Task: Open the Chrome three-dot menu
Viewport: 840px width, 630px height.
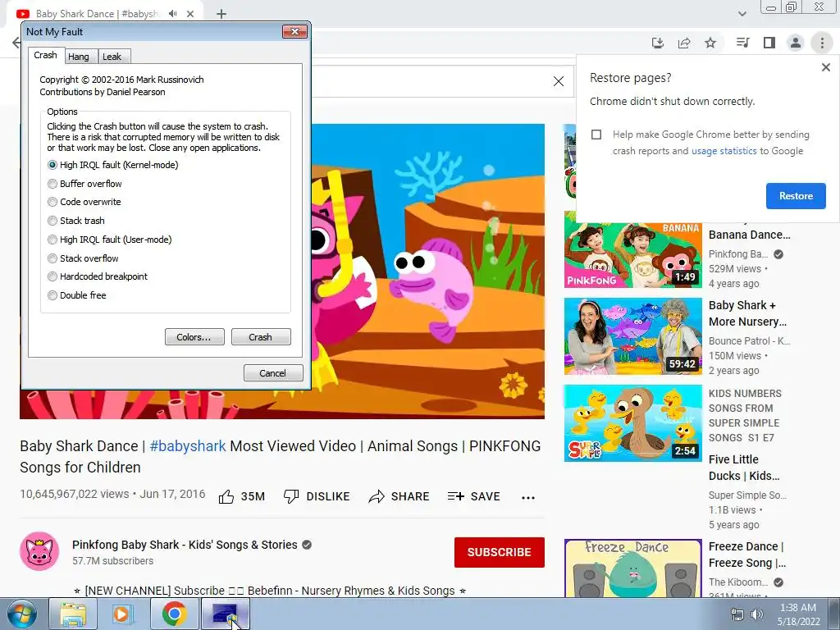Action: [x=822, y=43]
